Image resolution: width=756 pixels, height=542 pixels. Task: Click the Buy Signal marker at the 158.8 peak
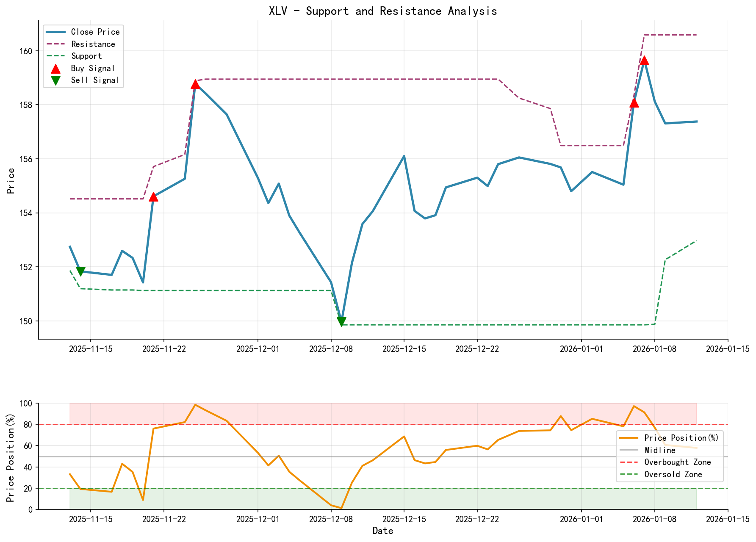click(x=196, y=84)
